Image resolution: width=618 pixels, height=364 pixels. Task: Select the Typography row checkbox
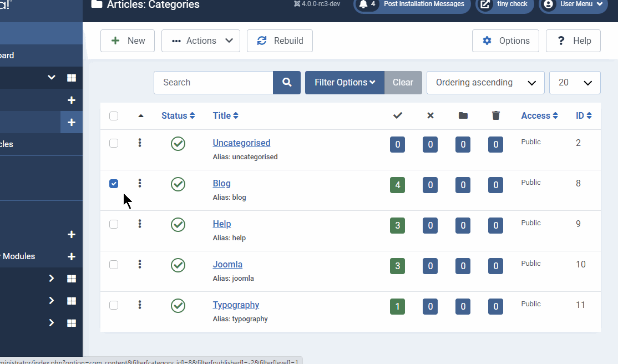(114, 305)
